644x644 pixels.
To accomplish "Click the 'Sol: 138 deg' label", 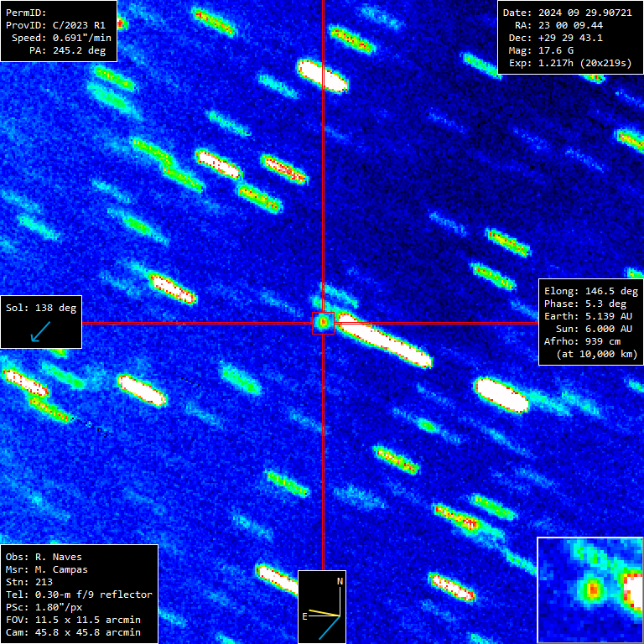I will coord(41,308).
